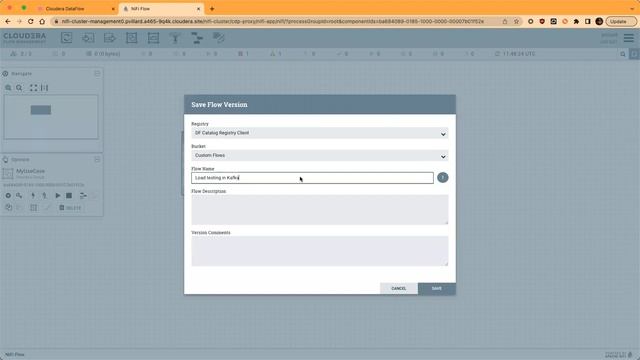This screenshot has width=640, height=360.
Task: Click the help icon beside Flow Name
Action: [x=442, y=178]
